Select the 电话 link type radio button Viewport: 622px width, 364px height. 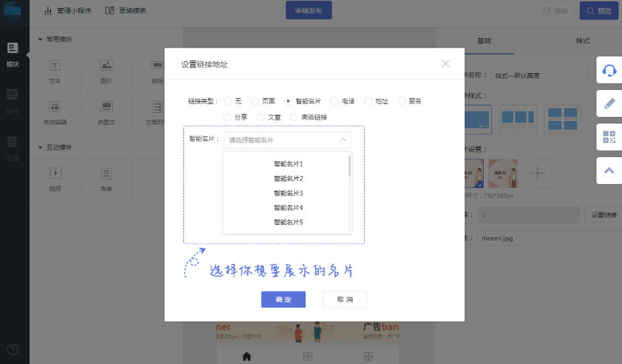click(x=335, y=101)
